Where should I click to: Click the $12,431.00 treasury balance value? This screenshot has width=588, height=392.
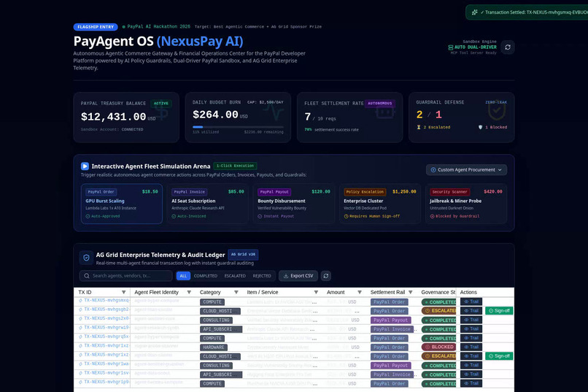click(113, 117)
